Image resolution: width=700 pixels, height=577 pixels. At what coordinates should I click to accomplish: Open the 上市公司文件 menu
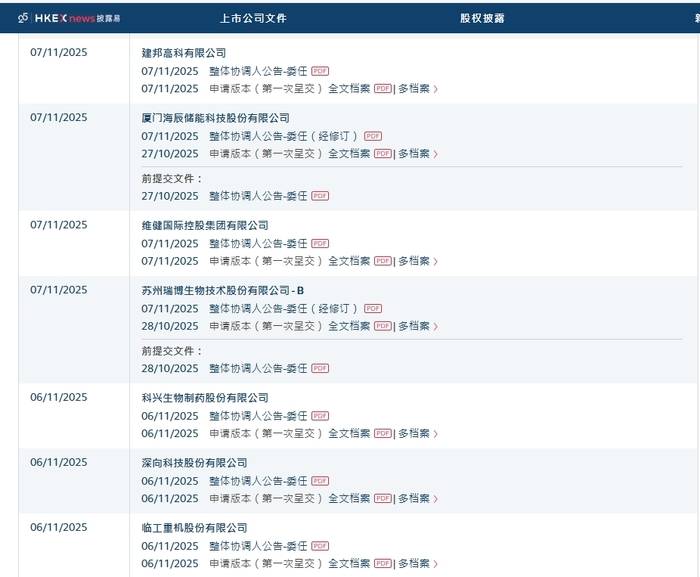pos(253,18)
